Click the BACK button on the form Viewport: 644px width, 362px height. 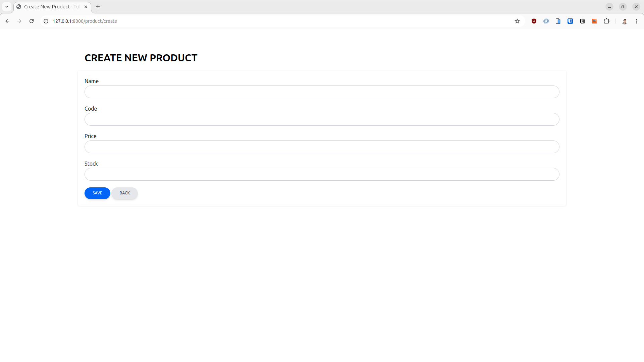(x=124, y=193)
